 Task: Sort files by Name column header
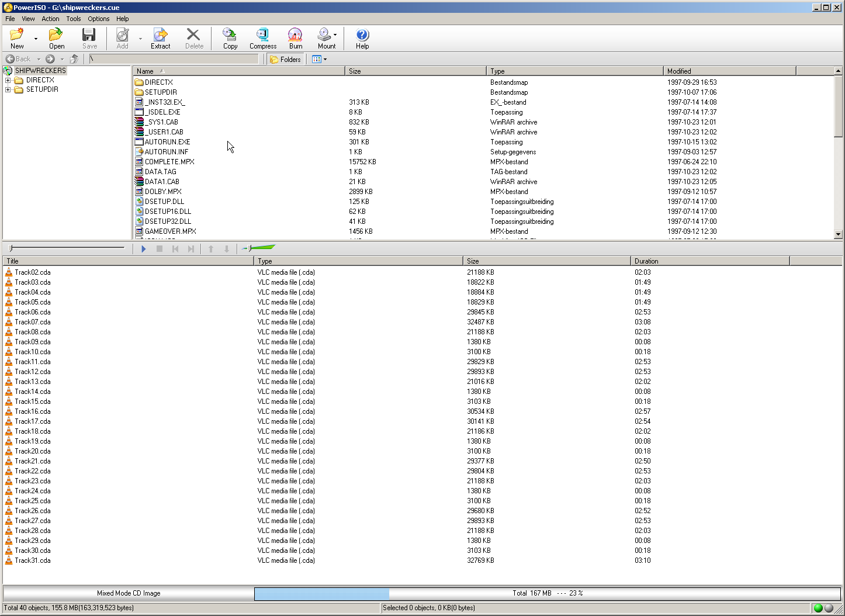pyautogui.click(x=239, y=71)
